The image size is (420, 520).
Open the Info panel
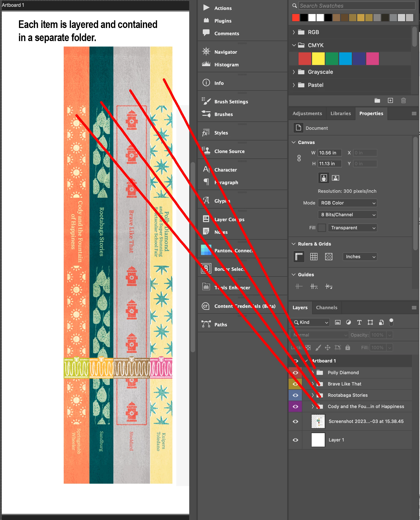pyautogui.click(x=213, y=83)
